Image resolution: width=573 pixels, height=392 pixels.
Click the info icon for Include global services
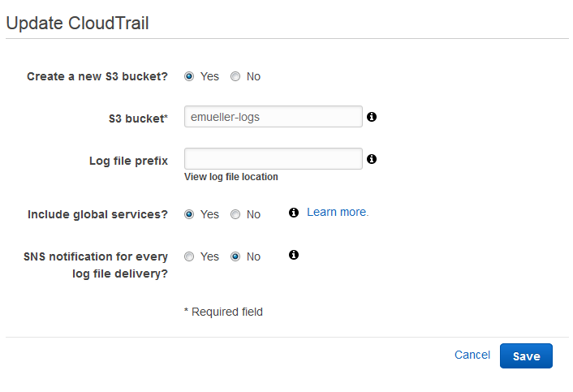pyautogui.click(x=294, y=213)
